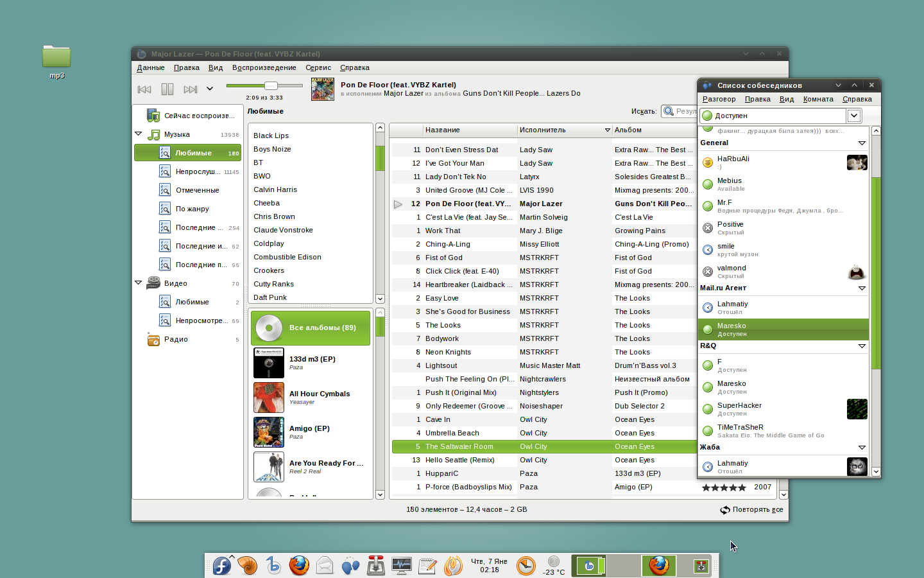Open the status dropdown showing Доступен
The image size is (924, 578).
click(x=853, y=116)
